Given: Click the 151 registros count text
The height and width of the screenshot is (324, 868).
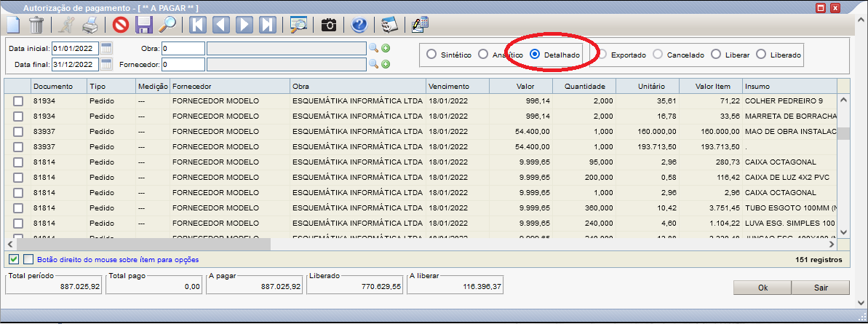Looking at the screenshot, I should point(819,259).
